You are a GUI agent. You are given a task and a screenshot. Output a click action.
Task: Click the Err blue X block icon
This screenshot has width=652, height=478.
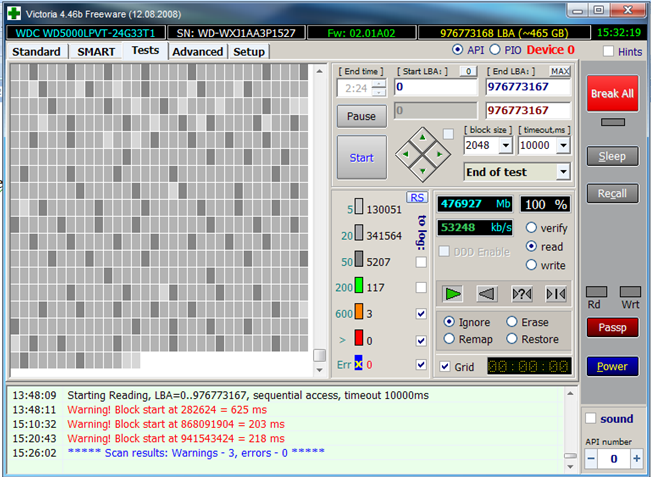(358, 363)
